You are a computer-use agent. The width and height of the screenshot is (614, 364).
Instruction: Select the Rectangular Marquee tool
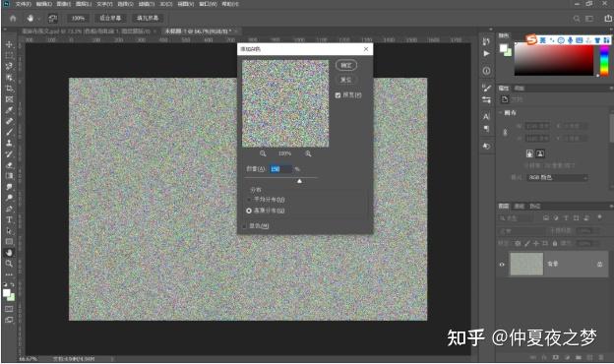(9, 55)
